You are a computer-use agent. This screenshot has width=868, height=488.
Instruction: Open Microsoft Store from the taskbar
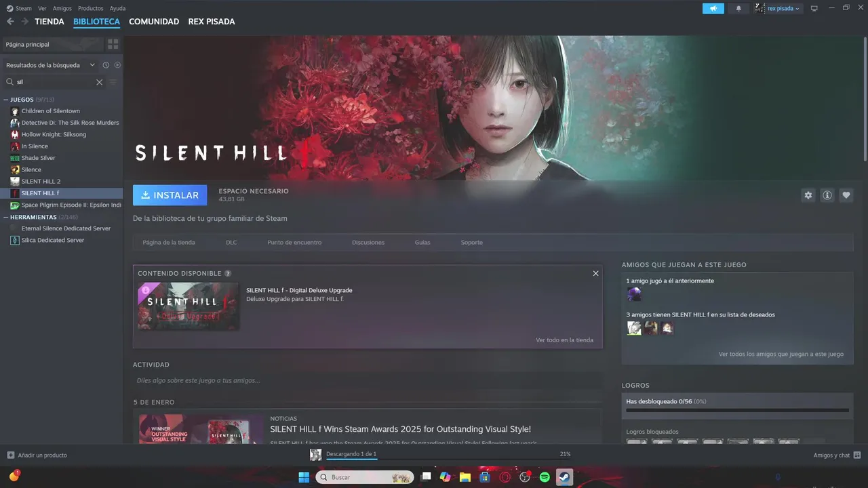point(485,477)
